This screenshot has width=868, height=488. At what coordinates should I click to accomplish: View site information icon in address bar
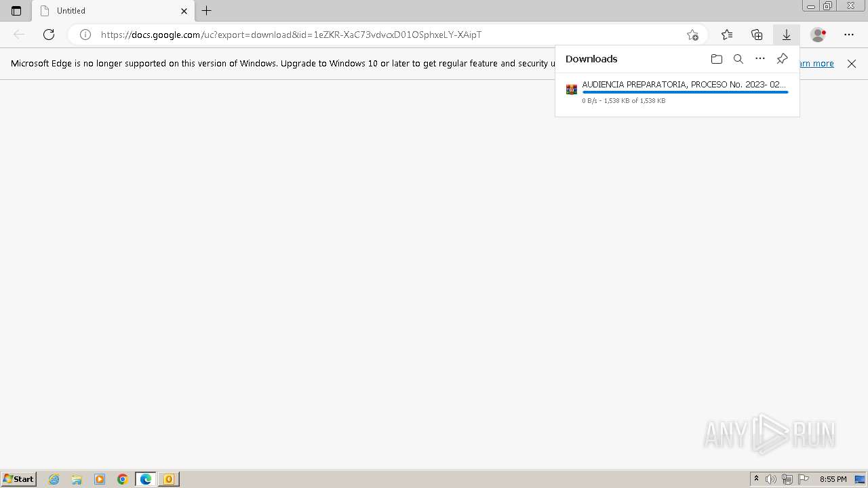point(85,35)
